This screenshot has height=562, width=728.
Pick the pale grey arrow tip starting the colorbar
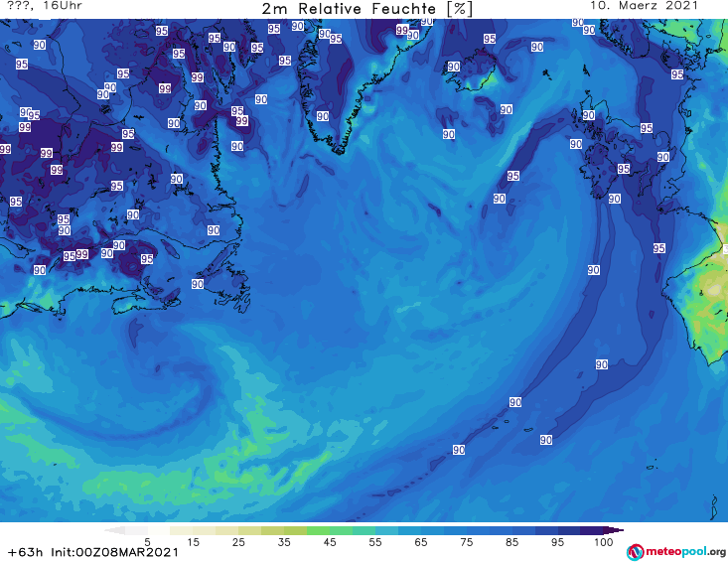coord(114,530)
